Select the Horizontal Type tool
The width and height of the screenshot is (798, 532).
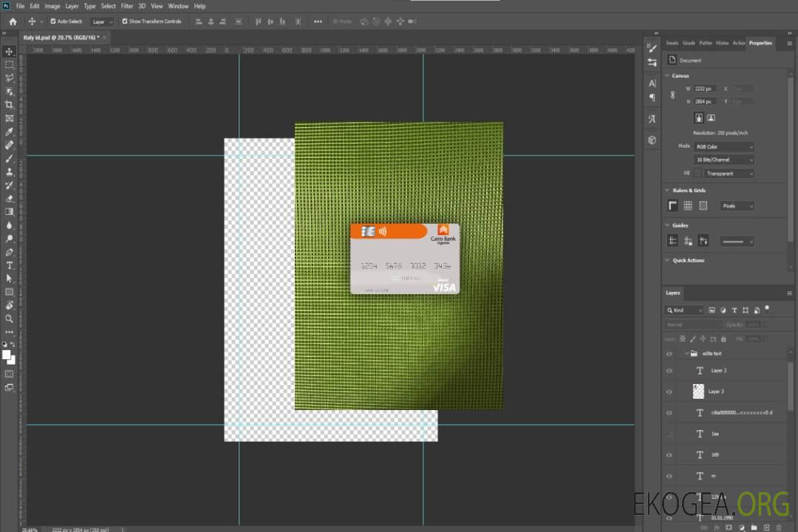pos(10,265)
